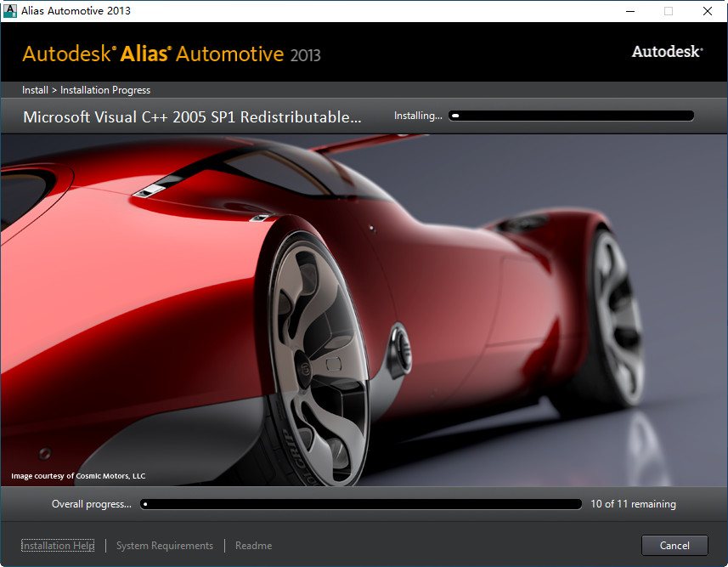This screenshot has height=567, width=728.
Task: Cancel the installation
Action: point(674,545)
